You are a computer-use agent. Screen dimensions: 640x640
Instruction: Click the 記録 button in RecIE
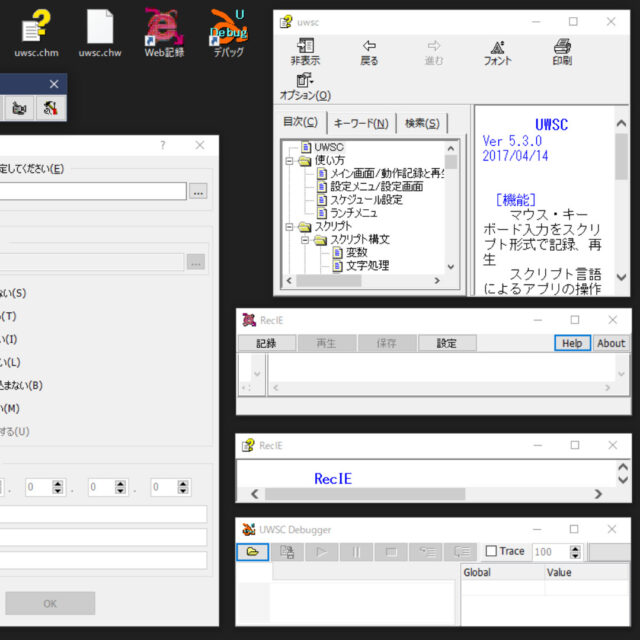click(267, 343)
